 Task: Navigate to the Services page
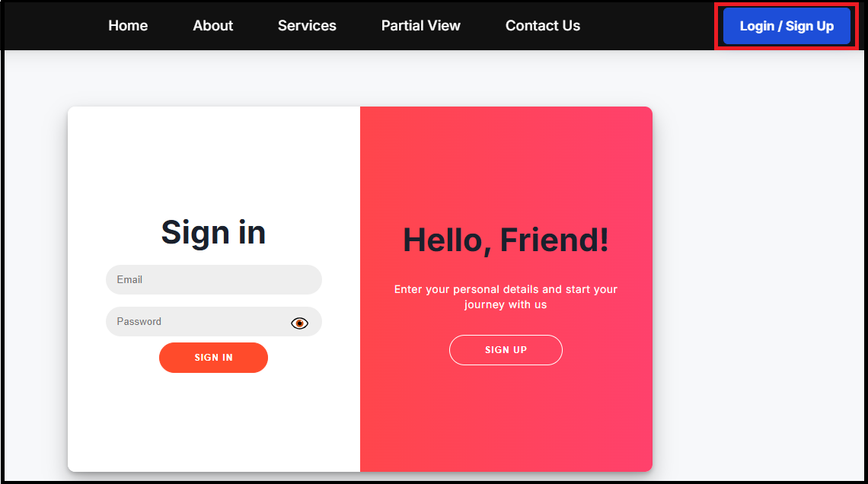click(307, 26)
